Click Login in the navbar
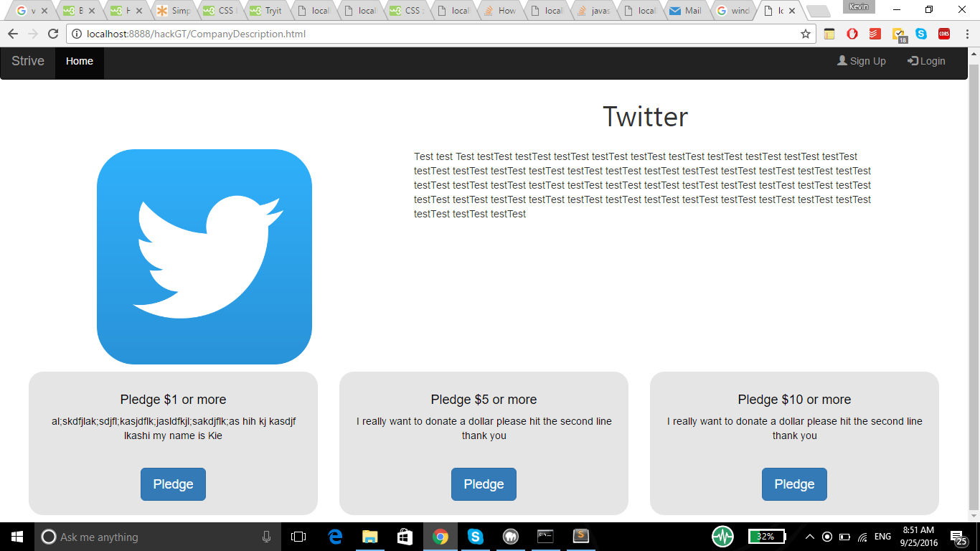The width and height of the screenshot is (980, 551). (x=926, y=61)
